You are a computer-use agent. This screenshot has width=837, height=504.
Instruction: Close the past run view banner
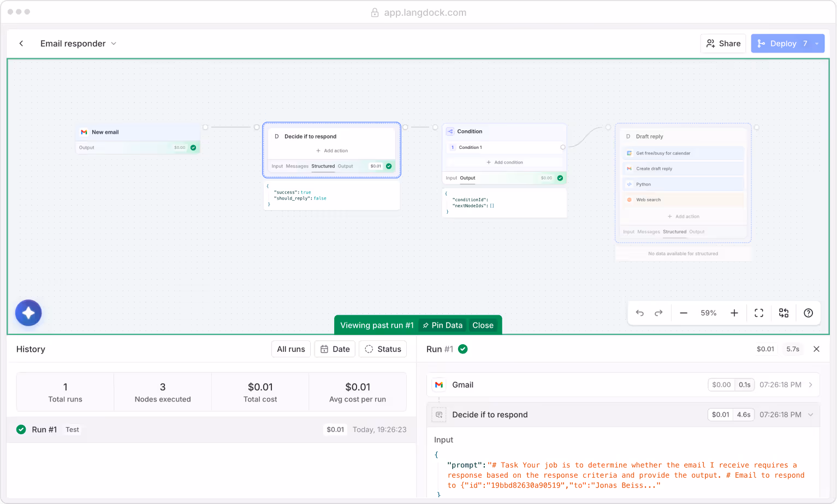[483, 325]
